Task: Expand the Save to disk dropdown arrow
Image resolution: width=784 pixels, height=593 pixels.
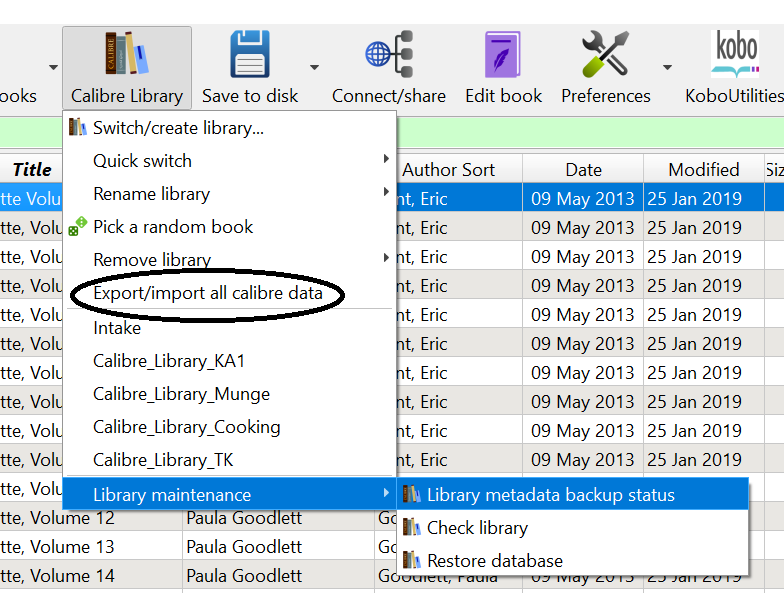Action: (314, 67)
